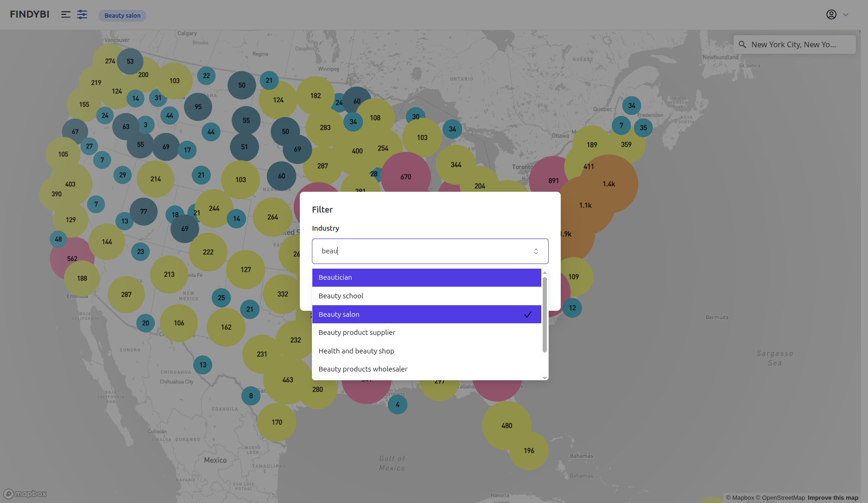The height and width of the screenshot is (503, 868).
Task: Click the location search magnifier icon
Action: pos(742,44)
